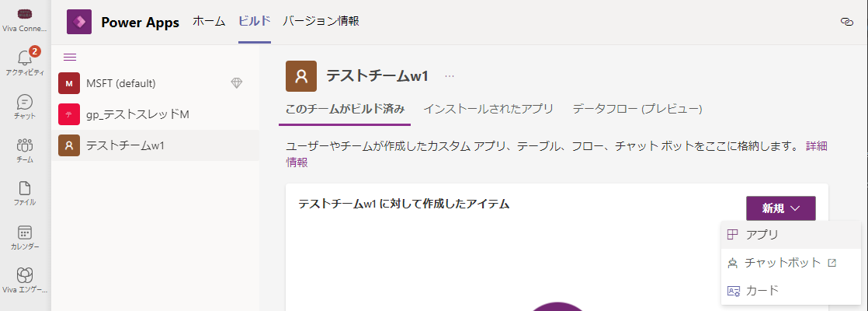Open Files (ファイル) in sidebar

[25, 194]
